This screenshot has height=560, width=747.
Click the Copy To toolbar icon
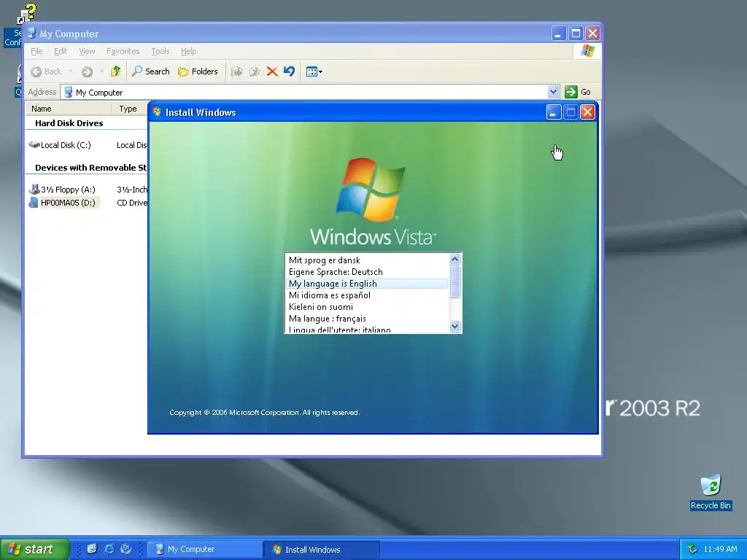255,71
